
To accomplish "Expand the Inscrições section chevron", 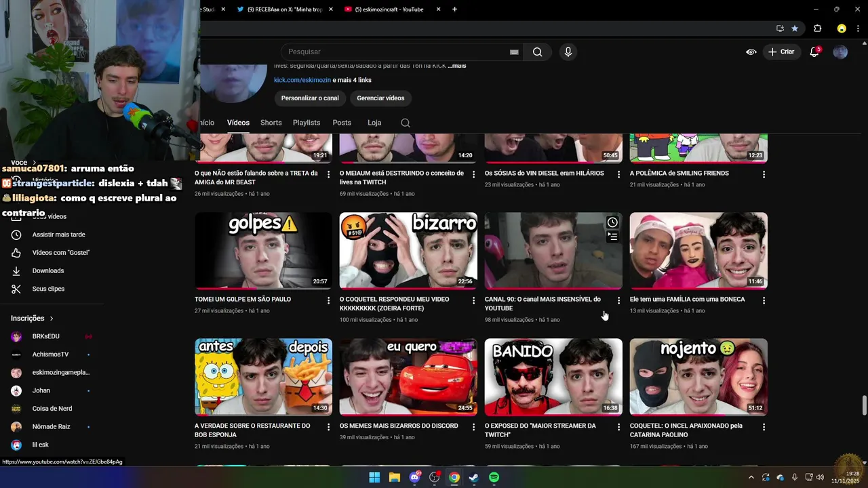I will [x=52, y=319].
